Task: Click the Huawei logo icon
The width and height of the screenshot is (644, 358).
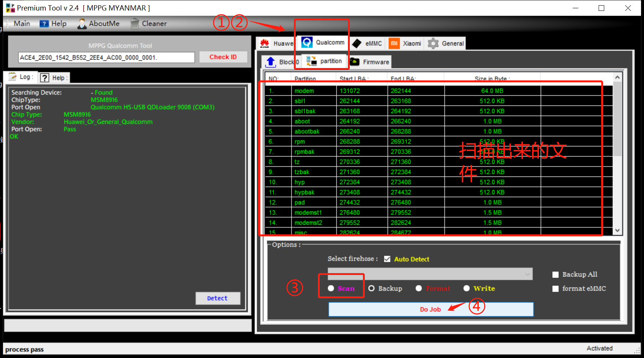Action: click(x=265, y=43)
